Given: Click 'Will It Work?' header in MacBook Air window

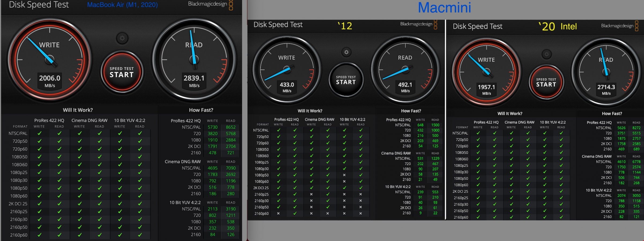Looking at the screenshot, I should tap(78, 110).
